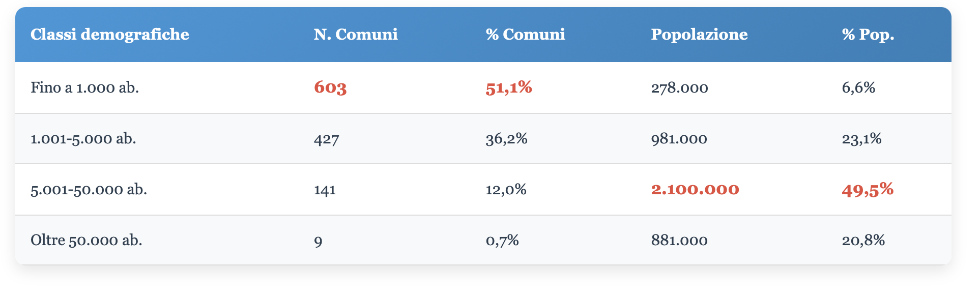Image resolution: width=980 pixels, height=297 pixels.
Task: Select the 'Fino a 1.000 ab.' row label
Action: (84, 88)
